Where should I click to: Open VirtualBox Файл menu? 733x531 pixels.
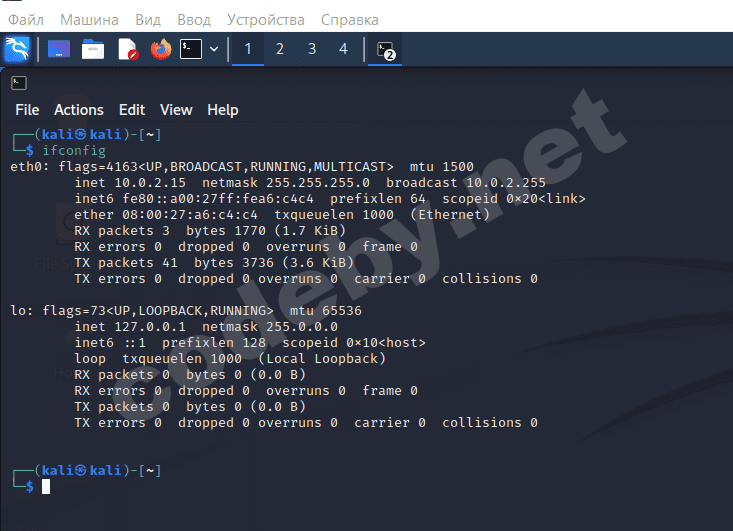click(x=26, y=20)
